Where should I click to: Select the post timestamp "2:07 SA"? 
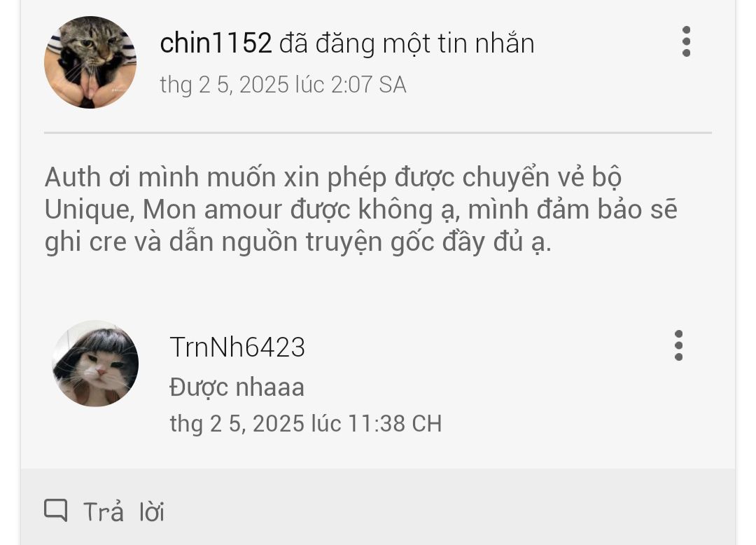(x=369, y=85)
